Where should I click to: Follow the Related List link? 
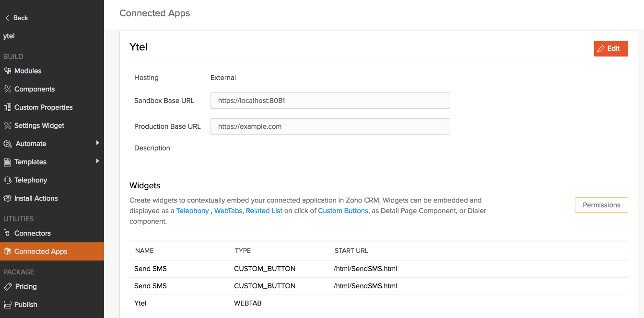(264, 211)
